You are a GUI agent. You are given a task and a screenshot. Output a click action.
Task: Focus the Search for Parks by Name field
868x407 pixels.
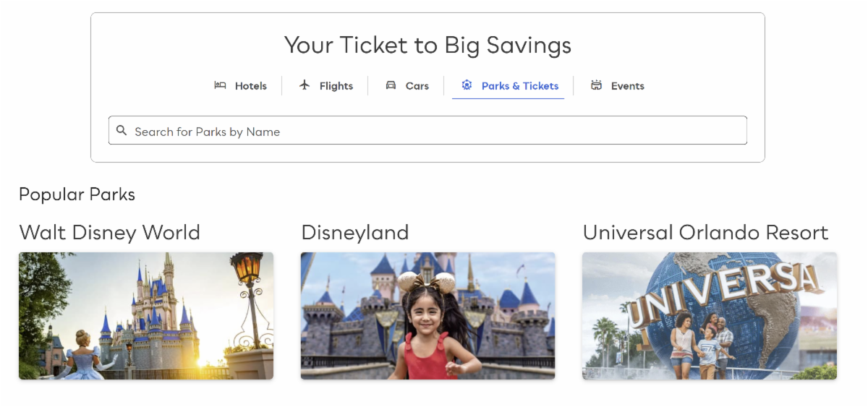coord(434,131)
